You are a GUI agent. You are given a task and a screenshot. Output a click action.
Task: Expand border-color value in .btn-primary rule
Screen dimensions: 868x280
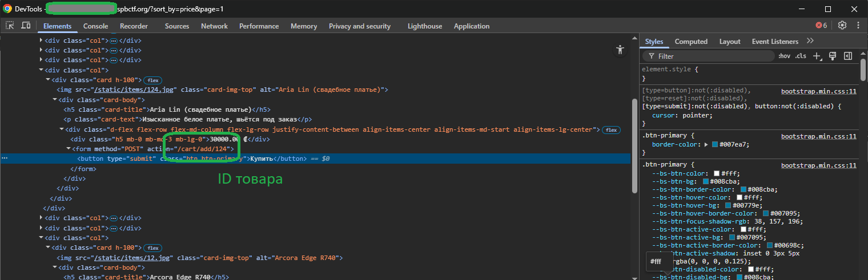point(706,144)
